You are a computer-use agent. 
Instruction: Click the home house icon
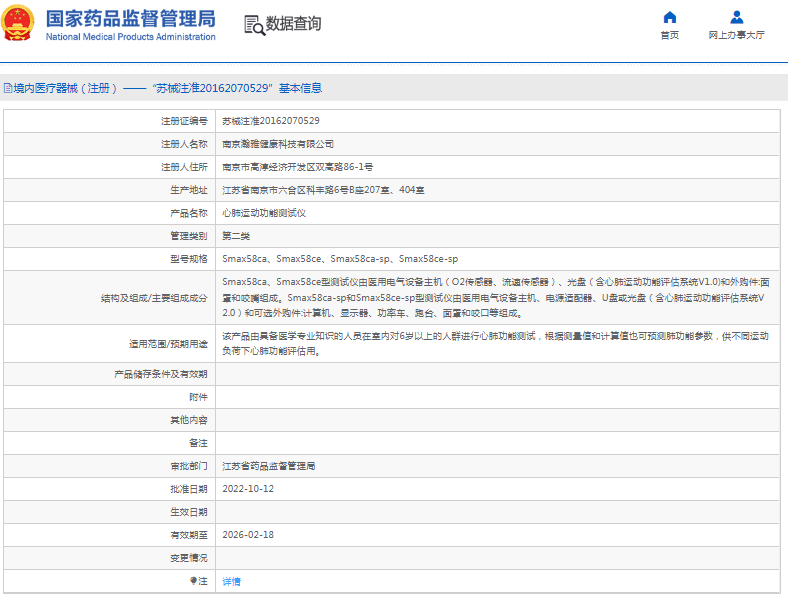[x=670, y=17]
